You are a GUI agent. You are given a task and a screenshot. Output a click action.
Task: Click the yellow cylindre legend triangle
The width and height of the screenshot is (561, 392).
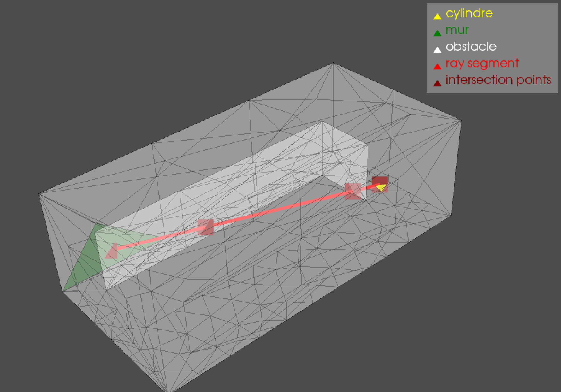[x=437, y=16]
